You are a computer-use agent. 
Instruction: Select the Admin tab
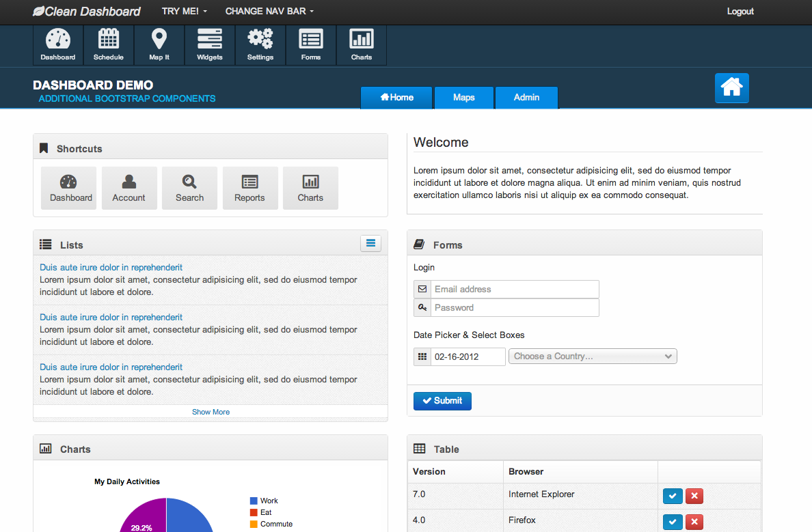[x=526, y=98]
